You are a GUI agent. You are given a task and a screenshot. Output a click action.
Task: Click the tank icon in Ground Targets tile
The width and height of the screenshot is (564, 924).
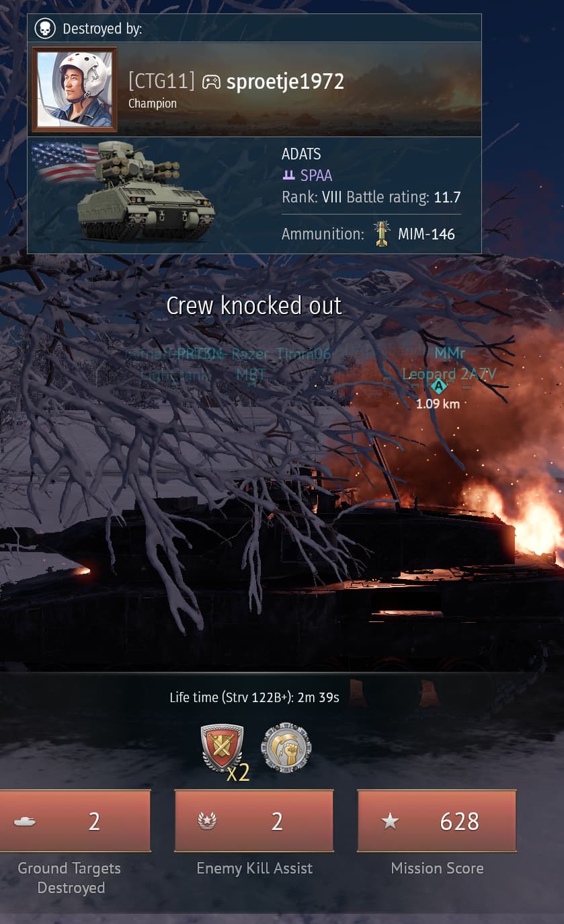pos(25,822)
